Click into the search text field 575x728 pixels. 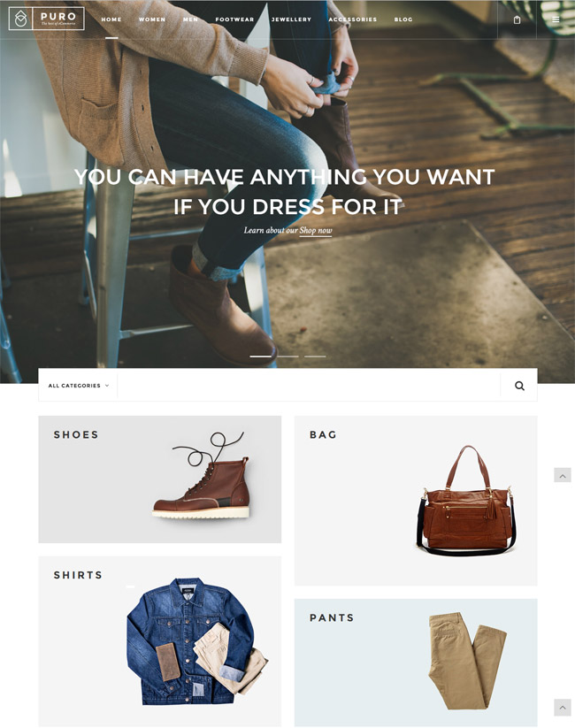coord(309,386)
